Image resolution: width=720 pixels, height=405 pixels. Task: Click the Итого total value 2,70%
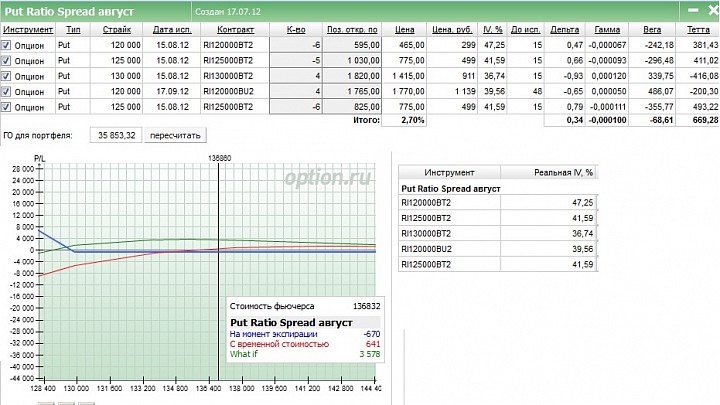pos(405,120)
